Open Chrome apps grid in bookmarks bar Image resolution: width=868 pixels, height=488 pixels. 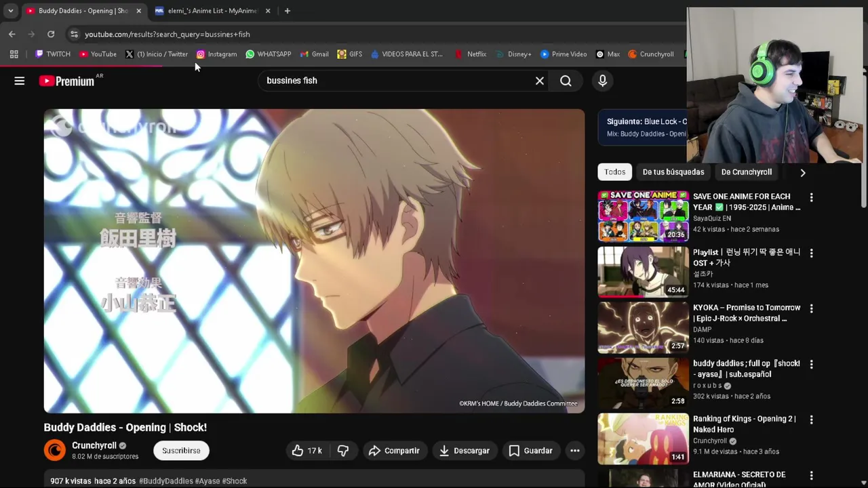point(14,54)
